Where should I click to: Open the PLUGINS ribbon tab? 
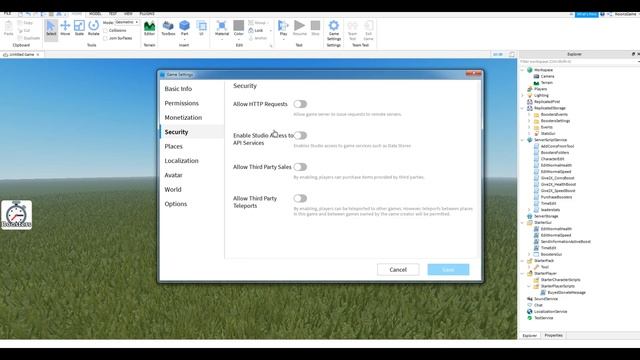click(147, 14)
